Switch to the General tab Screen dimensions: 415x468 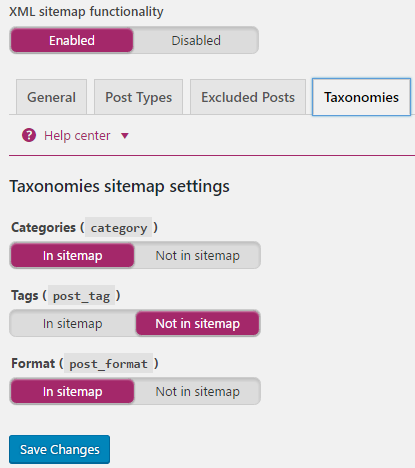(51, 97)
